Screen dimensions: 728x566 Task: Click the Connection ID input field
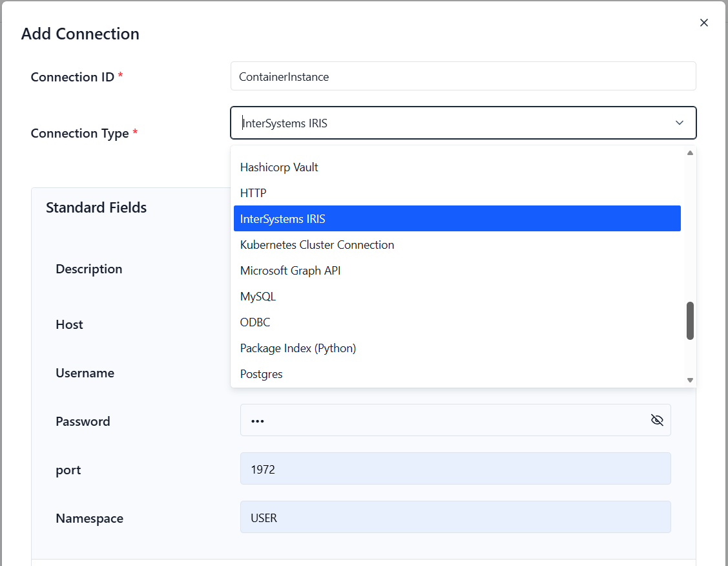click(x=463, y=76)
